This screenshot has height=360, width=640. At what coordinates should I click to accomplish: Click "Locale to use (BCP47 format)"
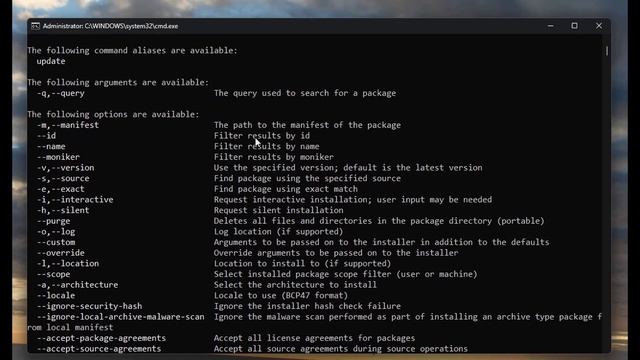[281, 295]
